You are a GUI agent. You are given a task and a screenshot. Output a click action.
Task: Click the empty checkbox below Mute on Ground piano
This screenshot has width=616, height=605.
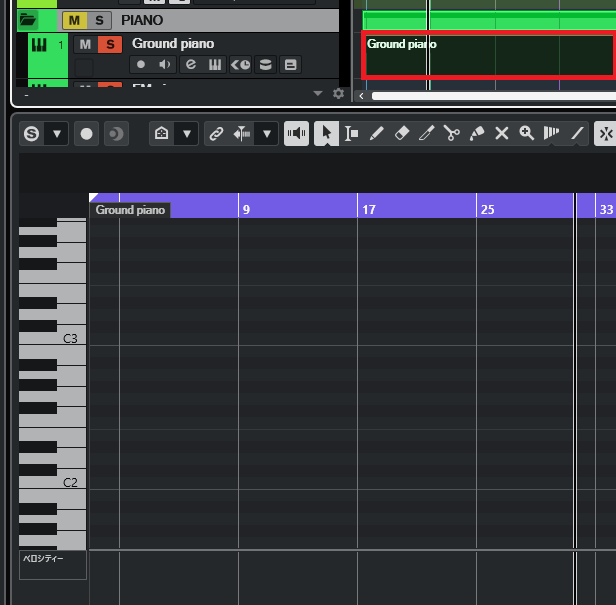click(x=84, y=67)
